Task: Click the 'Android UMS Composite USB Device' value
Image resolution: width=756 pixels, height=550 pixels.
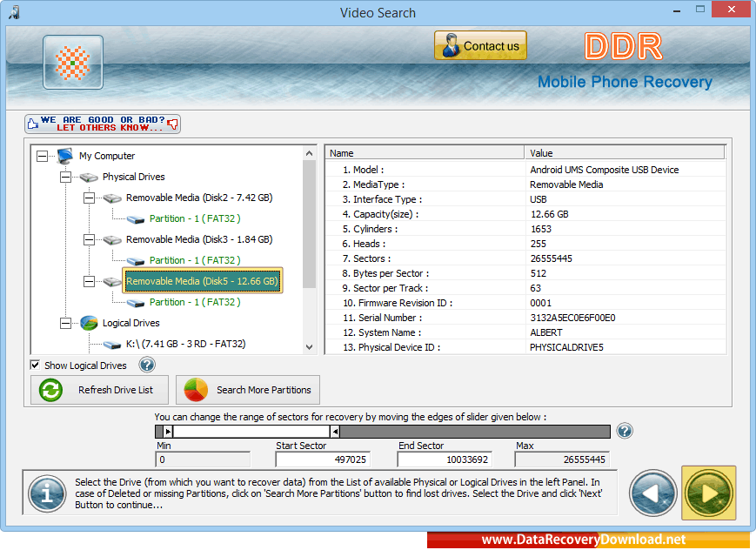Action: point(604,170)
